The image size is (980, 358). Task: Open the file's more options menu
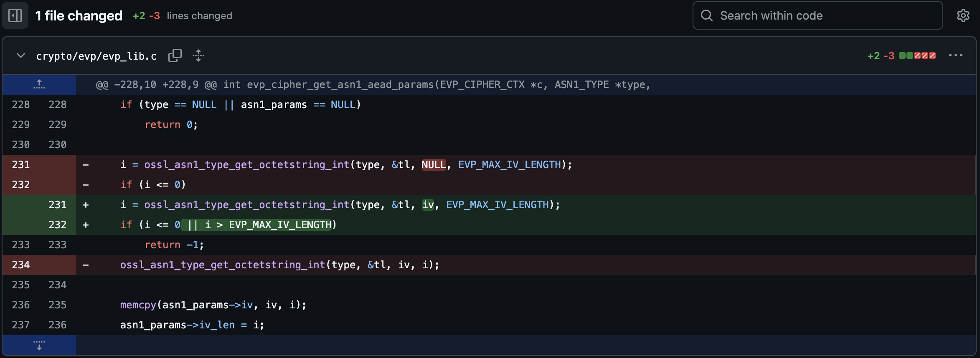click(955, 55)
